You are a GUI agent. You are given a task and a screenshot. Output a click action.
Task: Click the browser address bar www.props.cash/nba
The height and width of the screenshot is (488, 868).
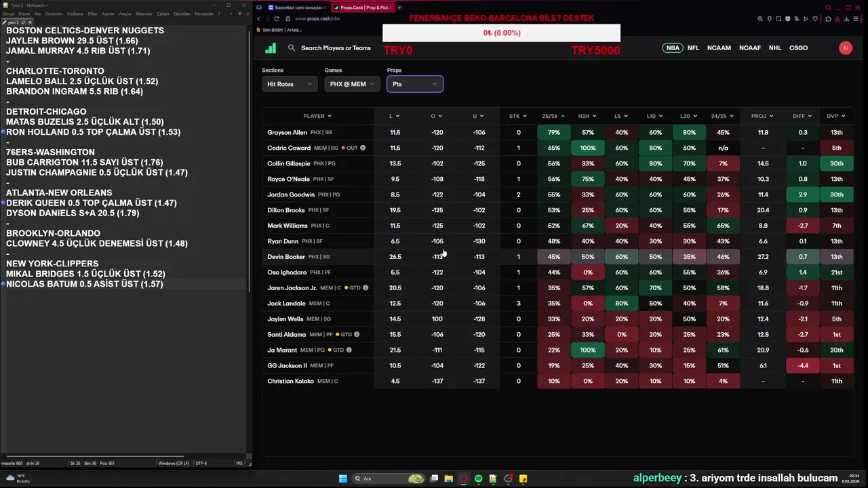tap(317, 18)
